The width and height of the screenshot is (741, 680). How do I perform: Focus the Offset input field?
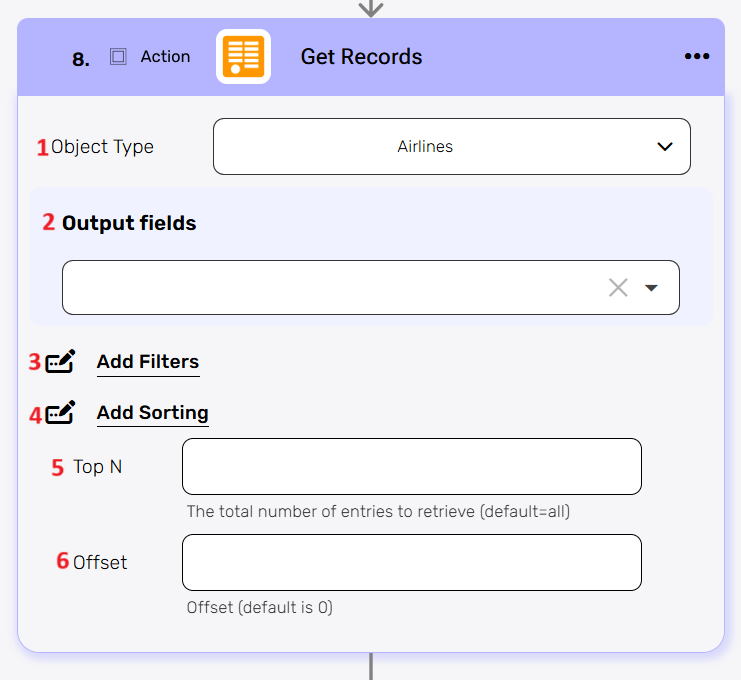coord(411,562)
